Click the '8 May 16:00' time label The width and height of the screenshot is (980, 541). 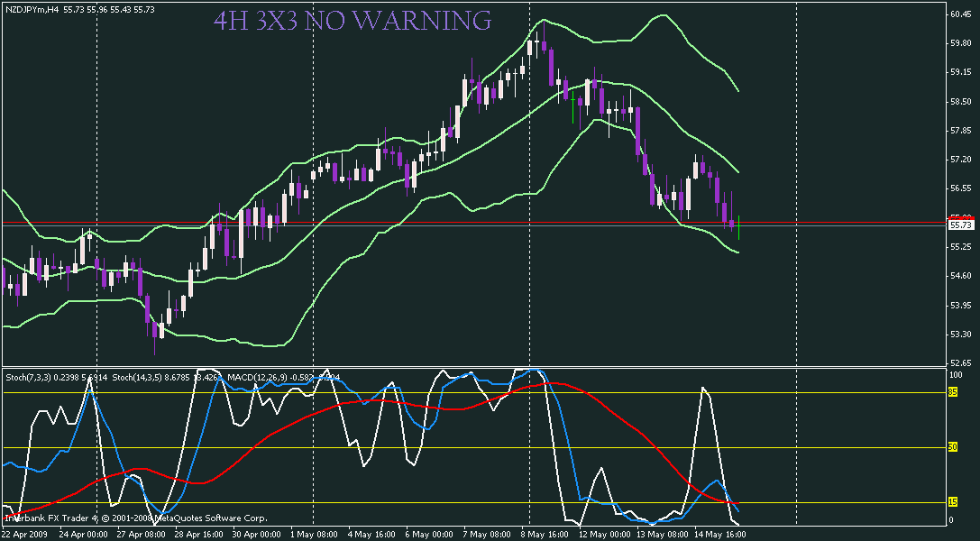tap(545, 535)
